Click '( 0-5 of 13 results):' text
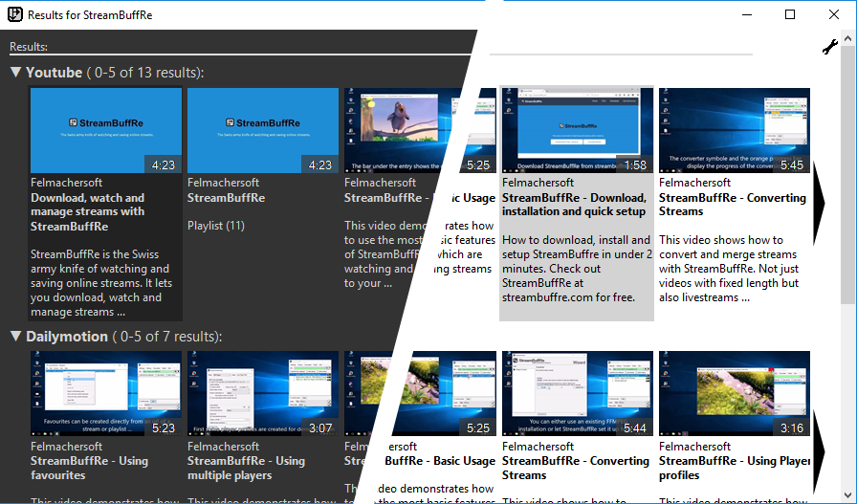Viewport: 857px width, 504px height. click(x=145, y=72)
